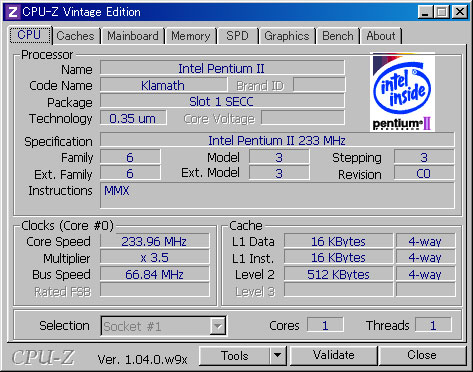The image size is (473, 372).
Task: Minimize the CPU-Z window
Action: pyautogui.click(x=426, y=12)
